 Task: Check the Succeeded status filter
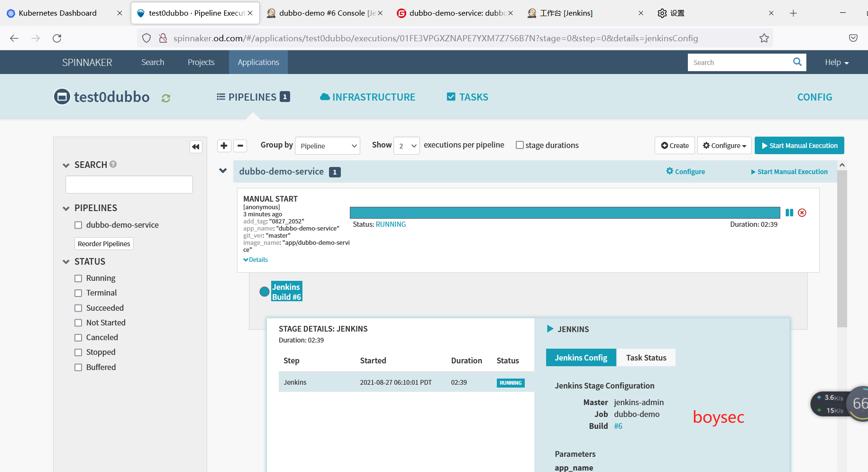tap(78, 308)
